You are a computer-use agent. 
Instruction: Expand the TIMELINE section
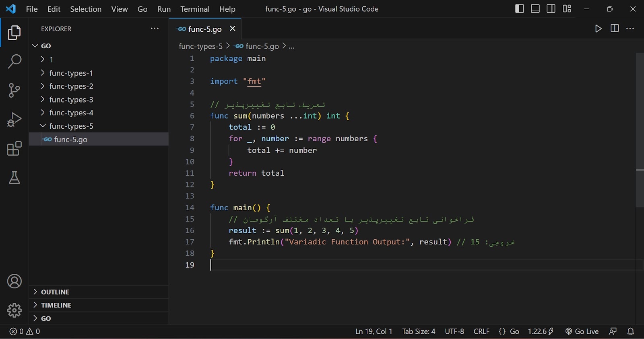pyautogui.click(x=99, y=305)
